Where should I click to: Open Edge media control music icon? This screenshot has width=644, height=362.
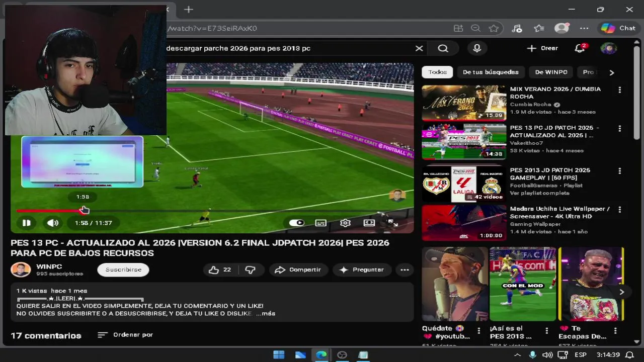(517, 29)
